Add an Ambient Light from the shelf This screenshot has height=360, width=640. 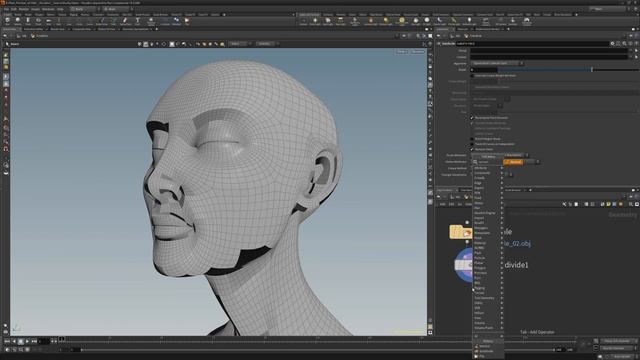(469, 21)
